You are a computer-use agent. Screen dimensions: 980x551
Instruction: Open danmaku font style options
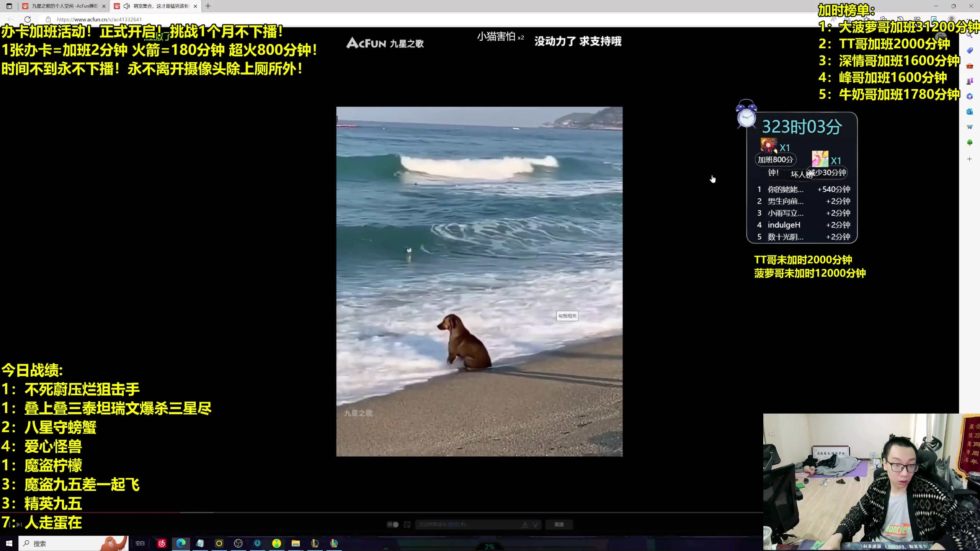pyautogui.click(x=525, y=525)
